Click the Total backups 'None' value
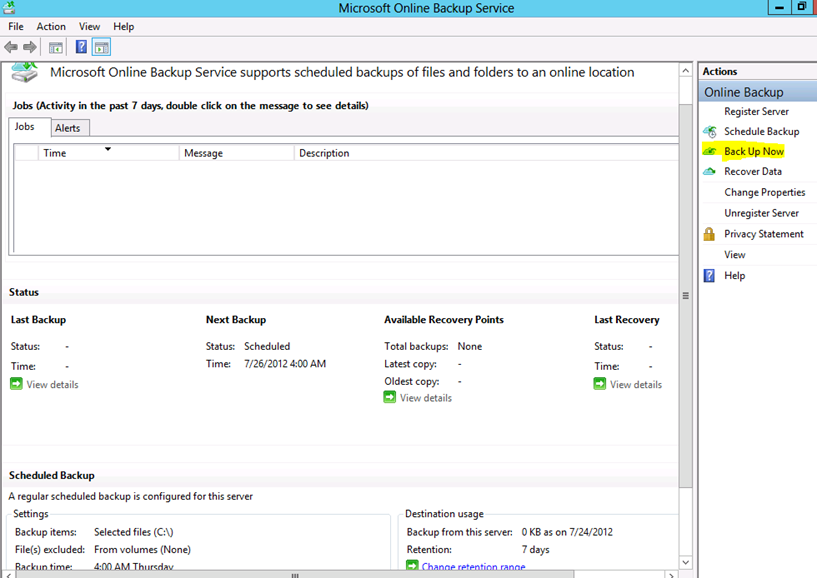 click(469, 346)
